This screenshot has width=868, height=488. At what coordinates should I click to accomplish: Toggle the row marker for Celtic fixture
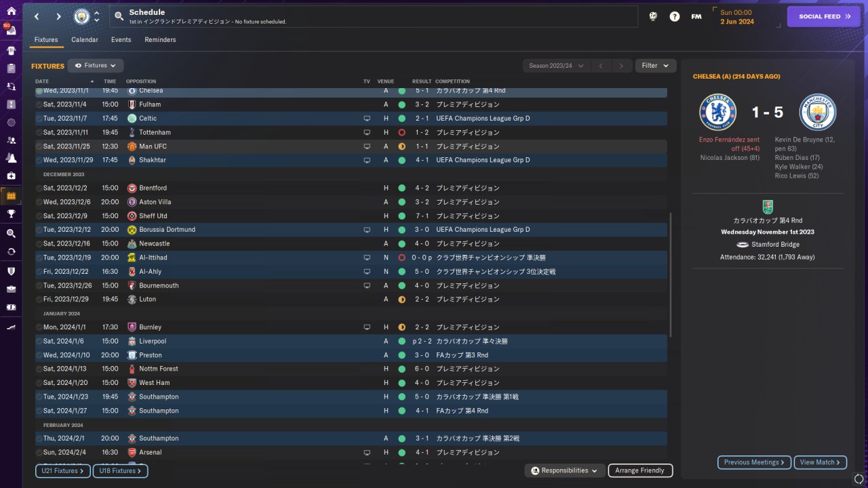point(39,119)
